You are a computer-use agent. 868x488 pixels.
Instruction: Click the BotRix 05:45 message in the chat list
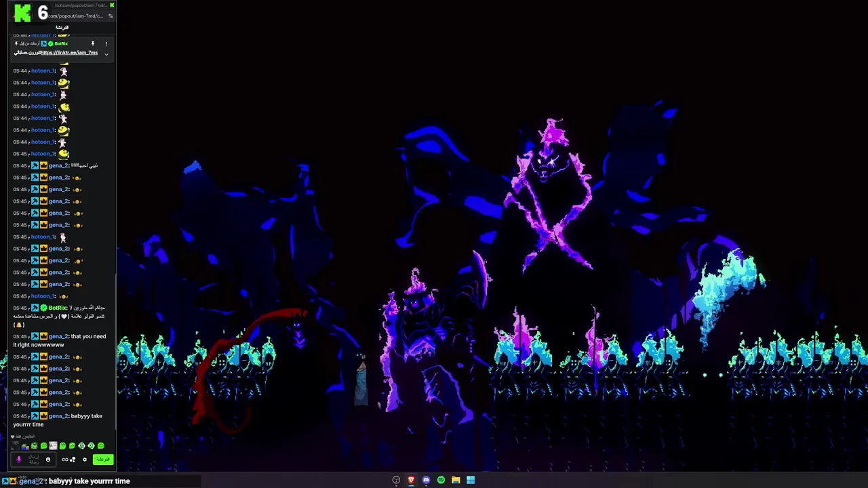pyautogui.click(x=60, y=316)
